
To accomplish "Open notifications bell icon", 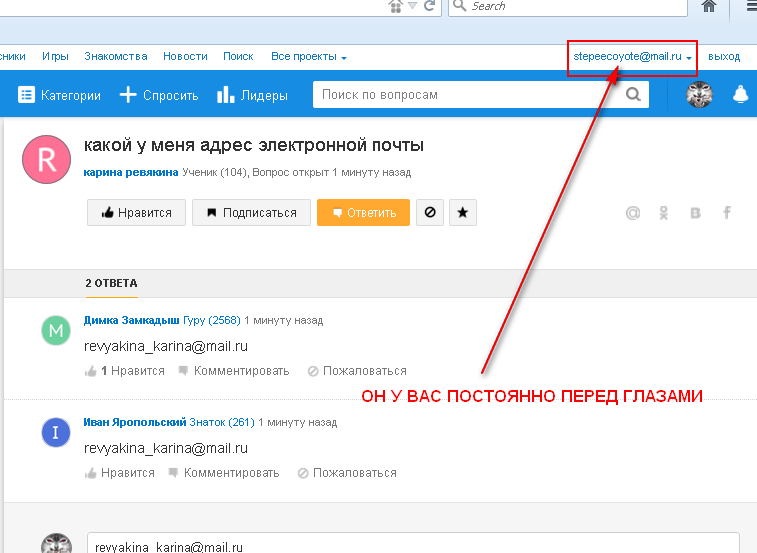I will [740, 95].
